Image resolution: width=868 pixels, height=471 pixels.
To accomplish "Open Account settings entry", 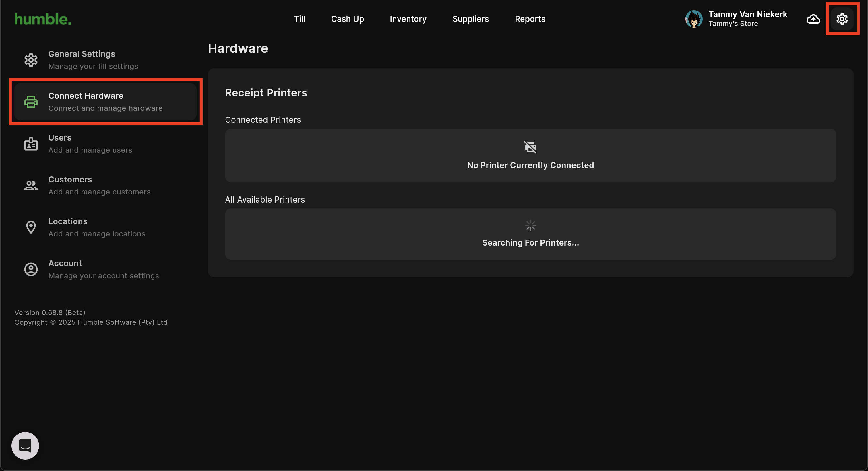I will point(105,269).
